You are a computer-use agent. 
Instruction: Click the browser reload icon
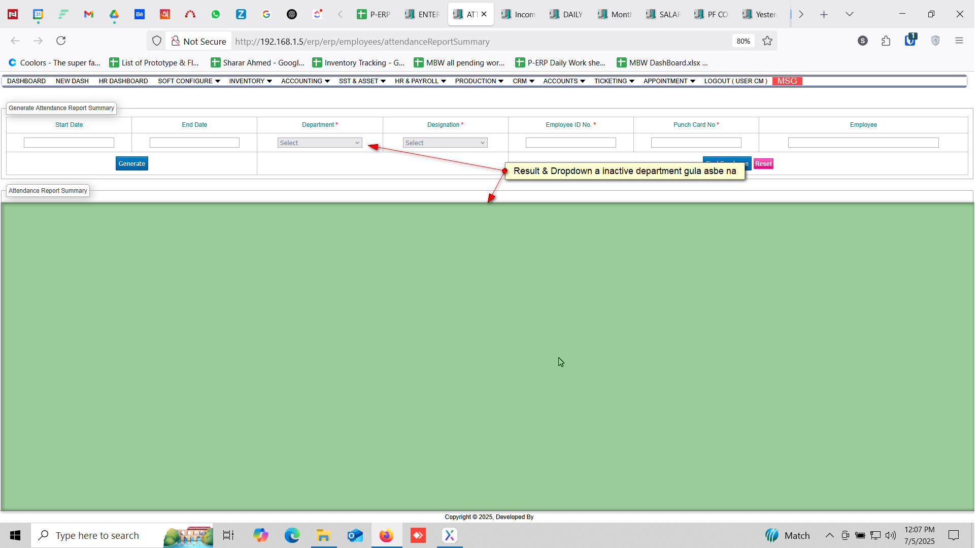point(61,41)
